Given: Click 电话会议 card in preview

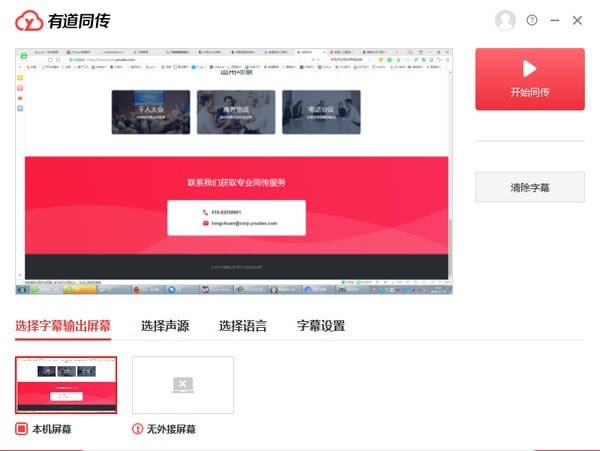Looking at the screenshot, I should (x=321, y=112).
